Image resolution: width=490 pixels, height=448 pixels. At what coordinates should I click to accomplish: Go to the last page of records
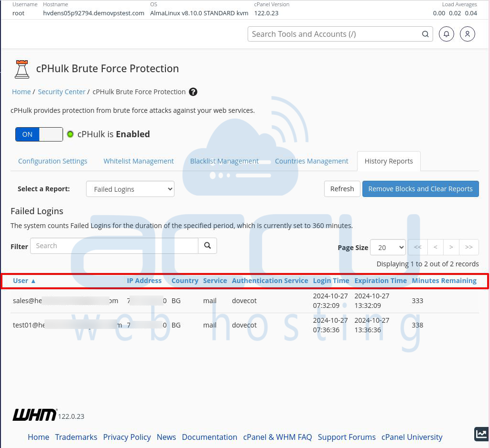(469, 247)
